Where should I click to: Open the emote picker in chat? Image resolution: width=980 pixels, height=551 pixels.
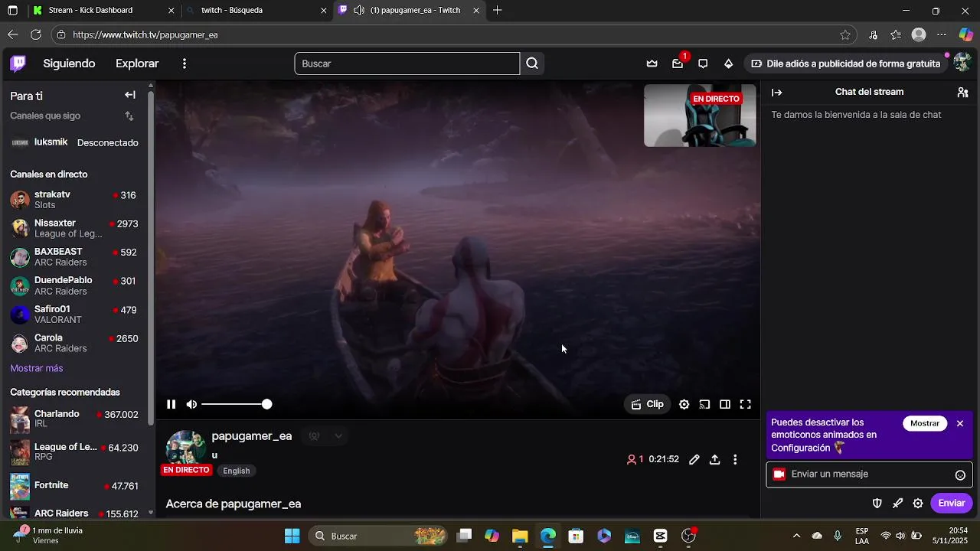[x=960, y=475]
